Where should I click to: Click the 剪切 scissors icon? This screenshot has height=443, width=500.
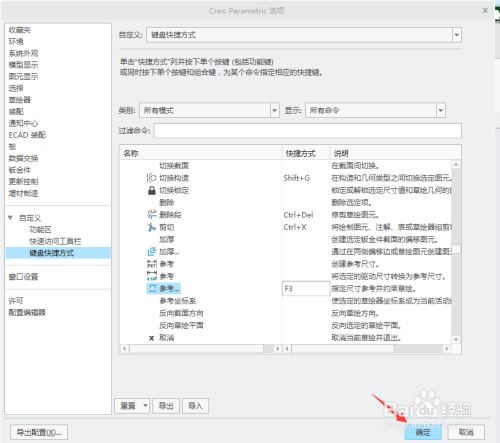[x=152, y=227]
